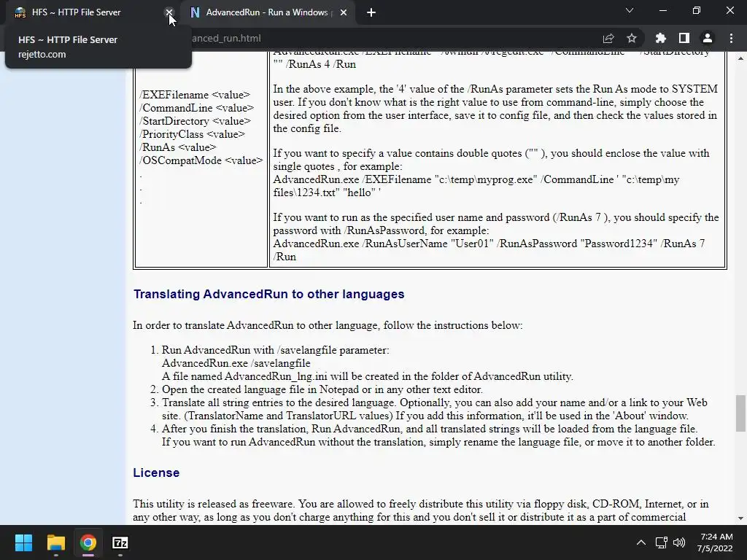Click the share this page icon
The height and width of the screenshot is (560, 747).
point(608,38)
